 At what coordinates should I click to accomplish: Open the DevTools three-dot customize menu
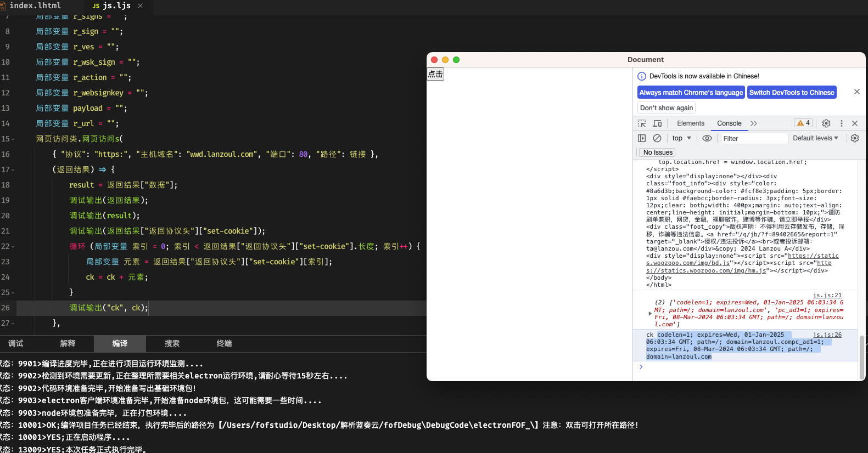(842, 123)
